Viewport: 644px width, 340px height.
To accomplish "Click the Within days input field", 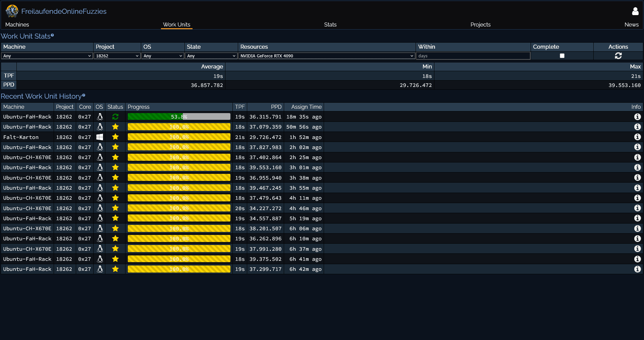I will click(x=473, y=56).
